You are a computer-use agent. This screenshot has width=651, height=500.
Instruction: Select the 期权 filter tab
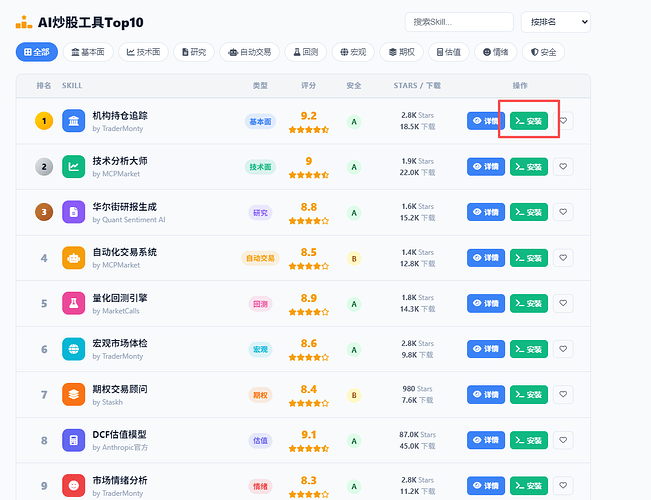(401, 52)
